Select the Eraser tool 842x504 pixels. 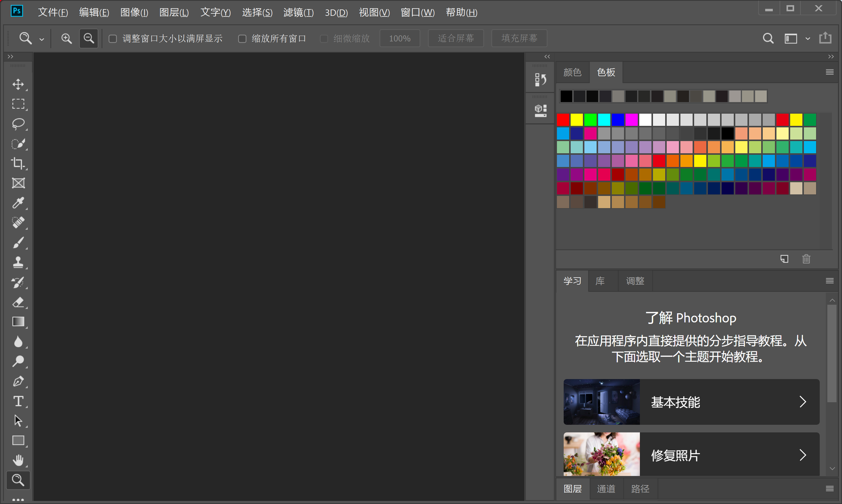pyautogui.click(x=18, y=302)
